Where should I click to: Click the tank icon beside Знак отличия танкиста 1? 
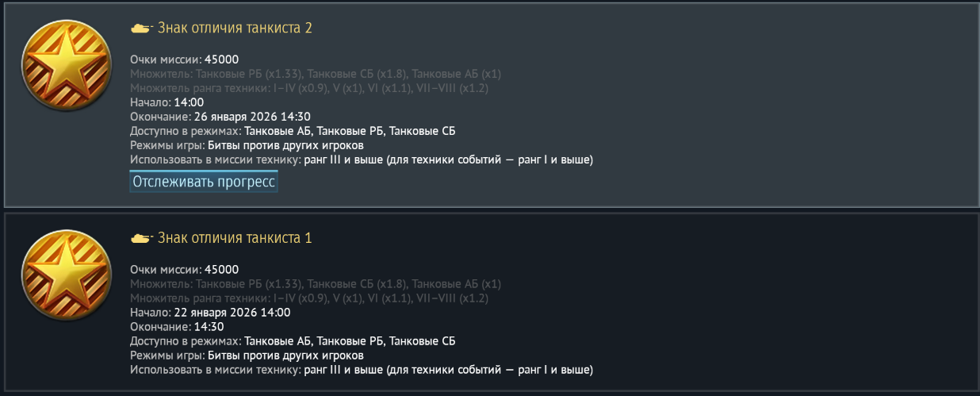tap(141, 238)
